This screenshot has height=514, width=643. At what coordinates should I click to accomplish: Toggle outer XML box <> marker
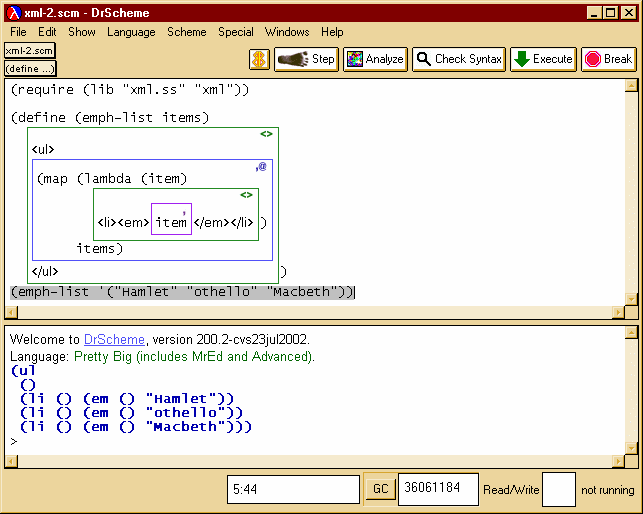point(266,134)
